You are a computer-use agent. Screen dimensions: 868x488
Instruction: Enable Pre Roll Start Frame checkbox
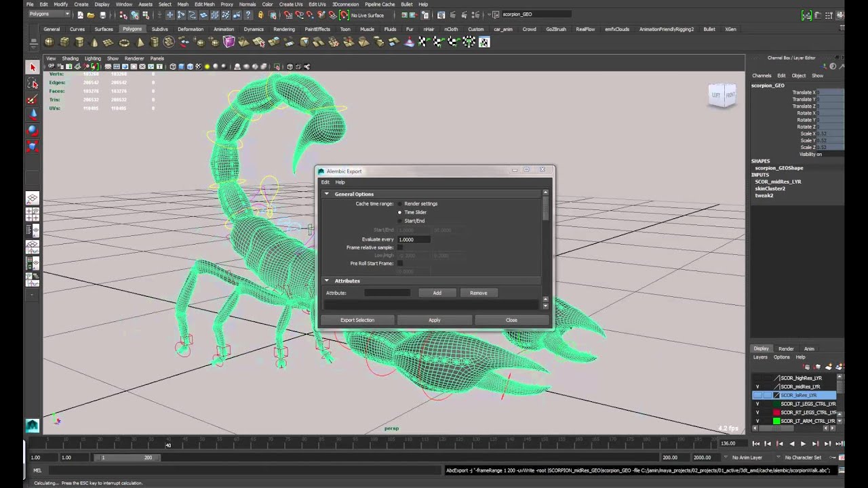click(x=400, y=263)
